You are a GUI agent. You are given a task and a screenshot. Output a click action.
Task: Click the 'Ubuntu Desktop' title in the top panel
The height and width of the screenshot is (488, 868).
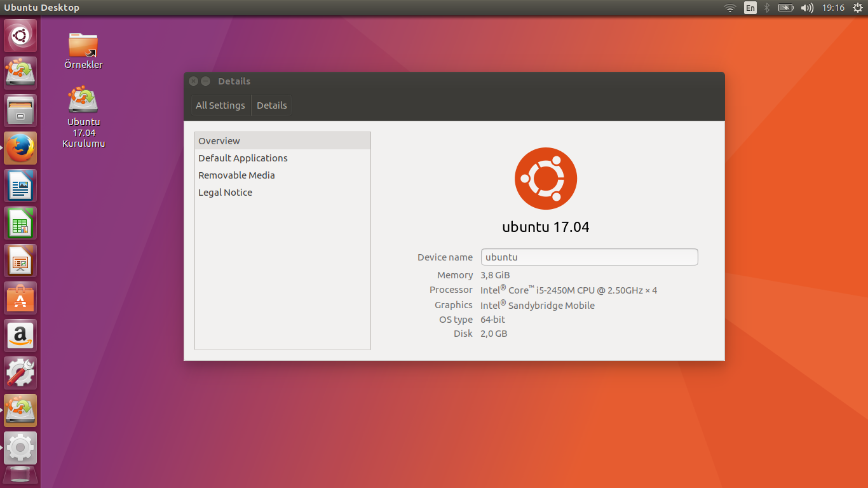coord(42,8)
